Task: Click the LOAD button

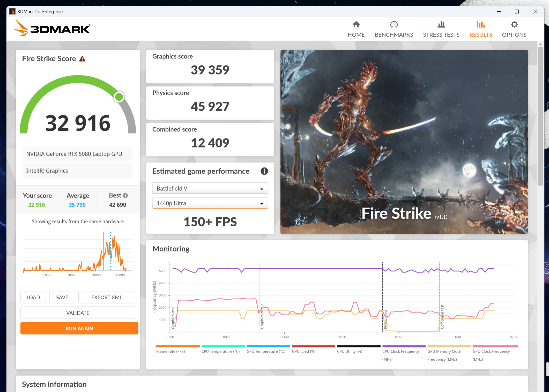Action: tap(33, 297)
